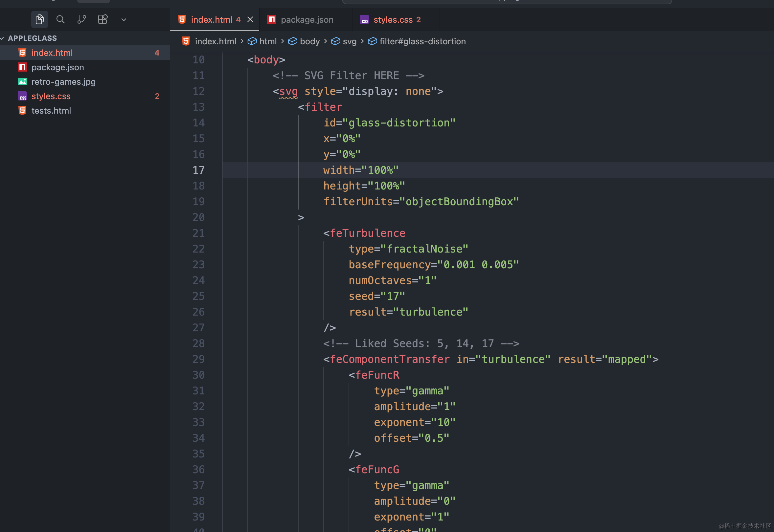This screenshot has width=774, height=532.
Task: Click line number 21 in the gutter
Action: click(x=198, y=233)
